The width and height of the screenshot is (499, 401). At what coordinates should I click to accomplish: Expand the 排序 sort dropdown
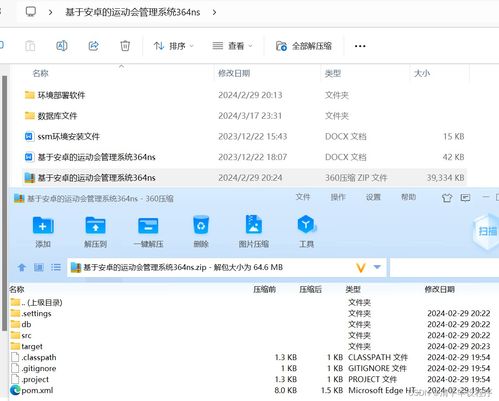[x=174, y=46]
